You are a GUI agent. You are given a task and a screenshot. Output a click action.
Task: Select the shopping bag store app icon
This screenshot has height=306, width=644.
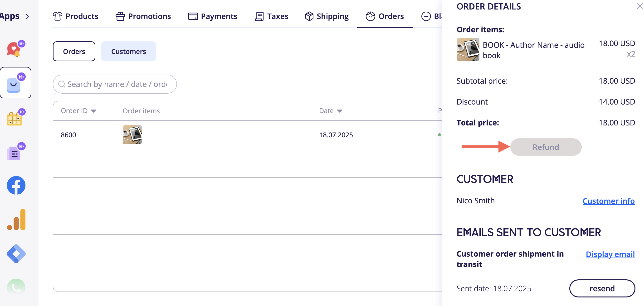click(16, 83)
